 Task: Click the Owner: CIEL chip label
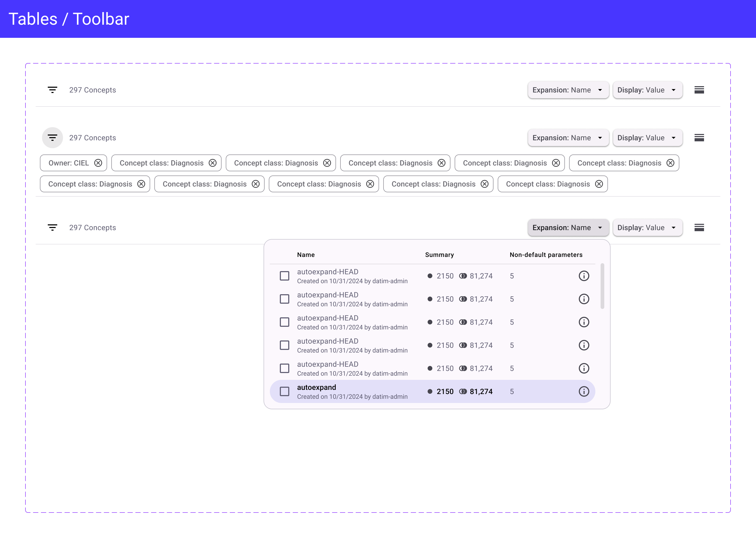[x=69, y=163]
